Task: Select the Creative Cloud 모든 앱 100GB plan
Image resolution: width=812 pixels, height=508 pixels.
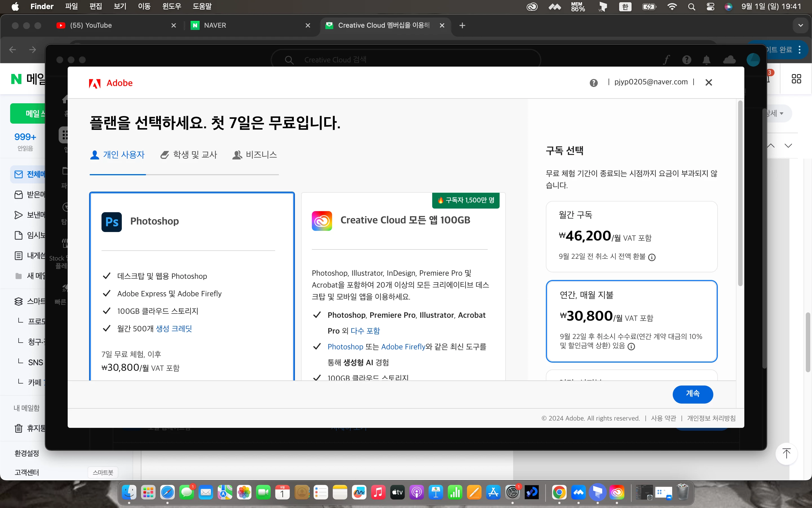Action: (x=403, y=286)
